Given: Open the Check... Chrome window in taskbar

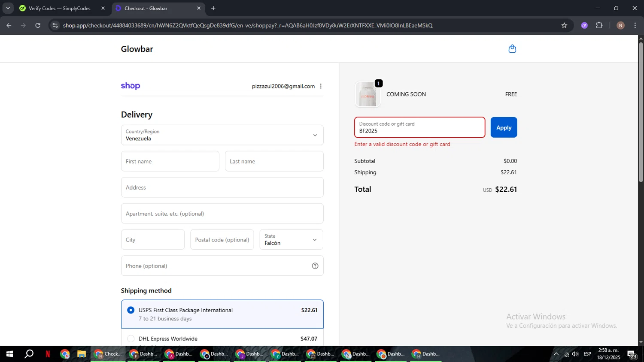Looking at the screenshot, I should [x=108, y=354].
